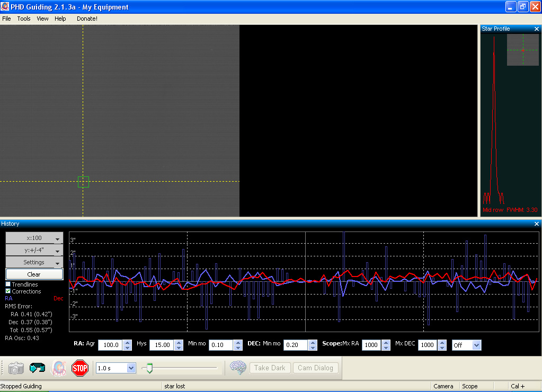Increase Mx RA value with up arrow

[x=386, y=343]
